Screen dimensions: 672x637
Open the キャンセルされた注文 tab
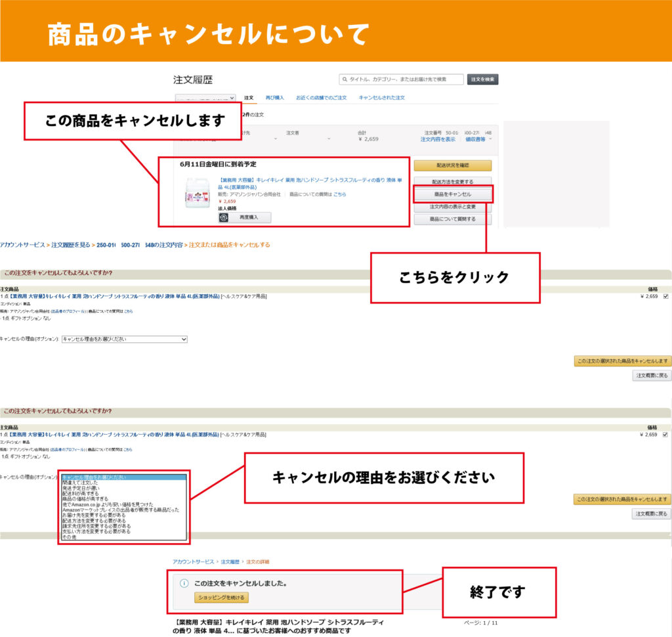(x=382, y=98)
